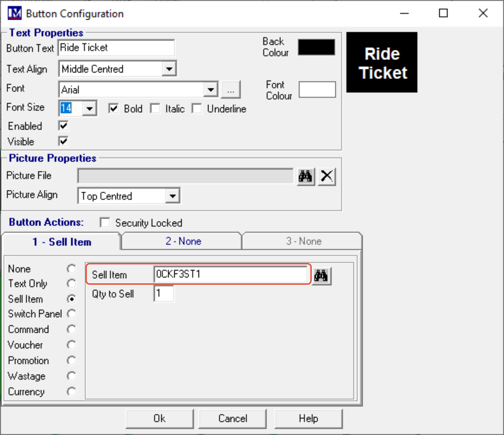504x435 pixels.
Task: Enable the Italic checkbox
Action: (x=155, y=108)
